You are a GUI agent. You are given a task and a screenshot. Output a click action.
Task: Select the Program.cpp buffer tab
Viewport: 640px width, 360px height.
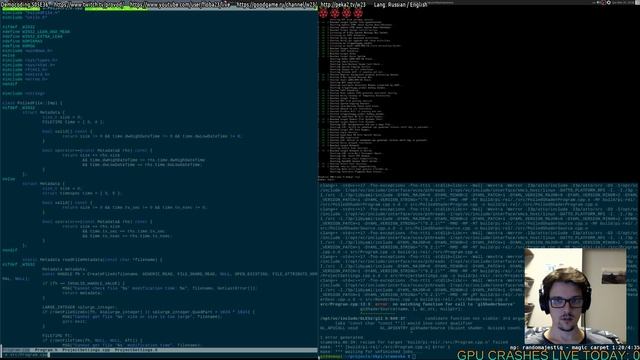tap(17, 350)
